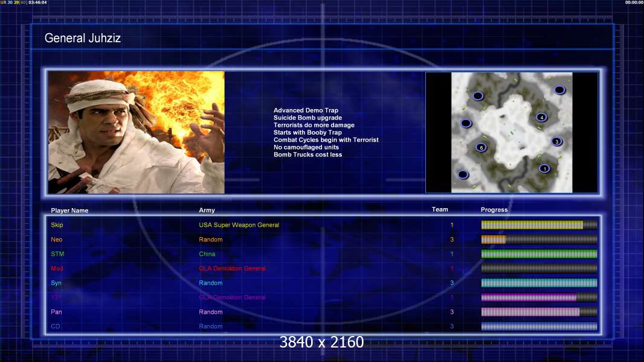Click the 'Army' column header
Viewport: 644px width, 362px height.
pyautogui.click(x=207, y=210)
